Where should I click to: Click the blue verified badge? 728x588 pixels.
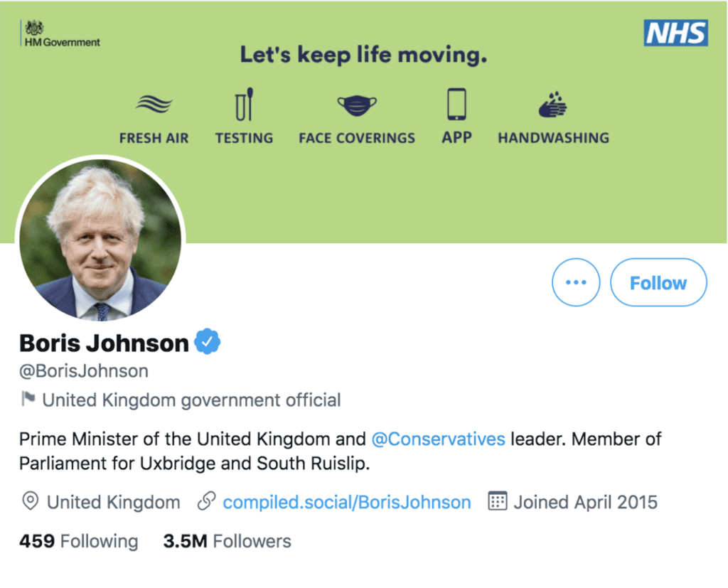(x=208, y=343)
